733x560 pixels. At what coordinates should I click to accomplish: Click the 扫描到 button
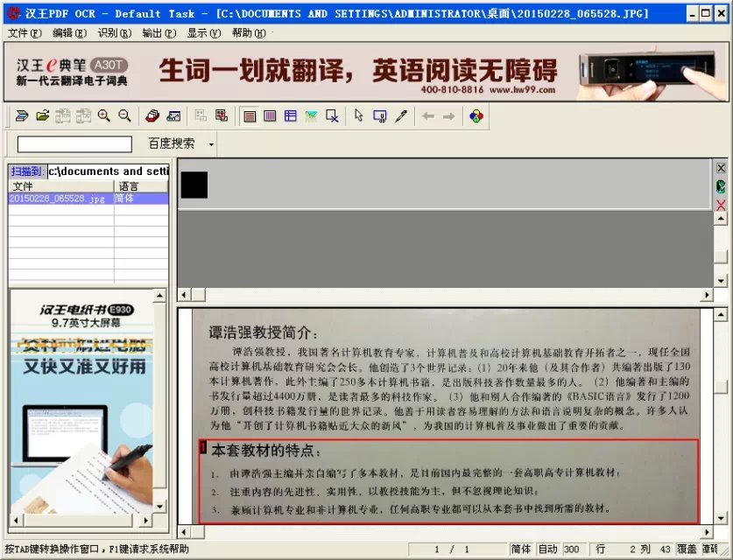point(27,171)
